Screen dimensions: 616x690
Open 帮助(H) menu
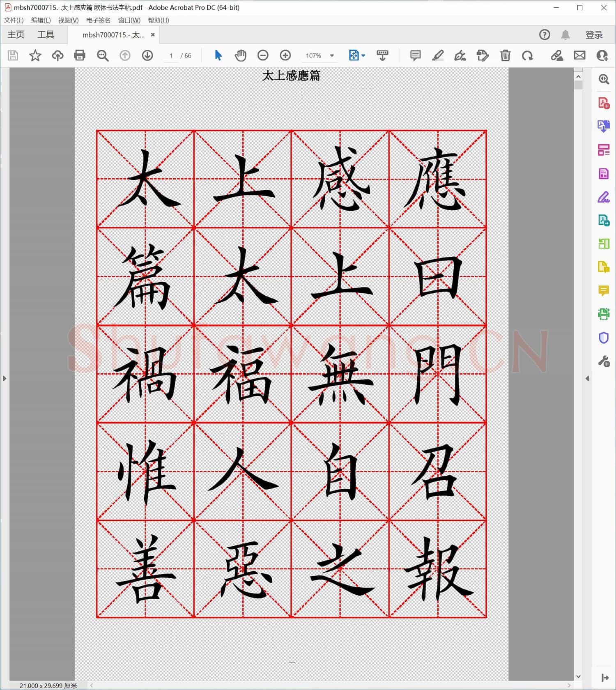158,20
